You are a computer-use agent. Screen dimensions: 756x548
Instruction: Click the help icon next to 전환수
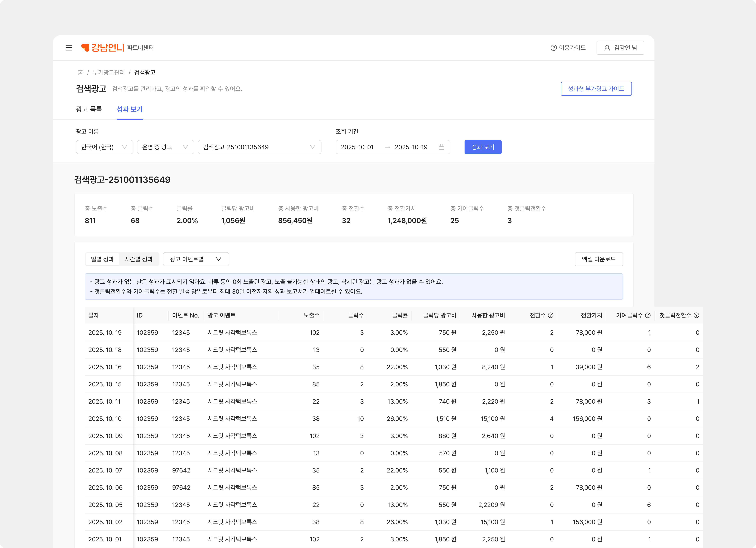551,315
